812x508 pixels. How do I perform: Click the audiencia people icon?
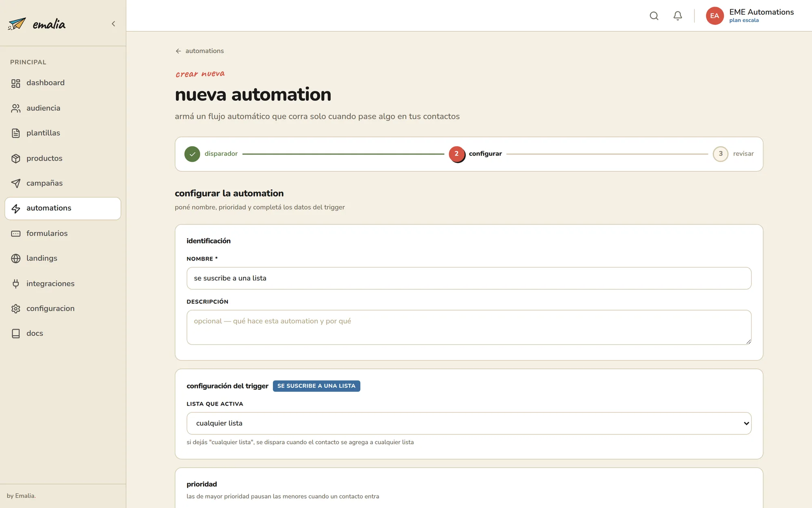[x=16, y=108]
